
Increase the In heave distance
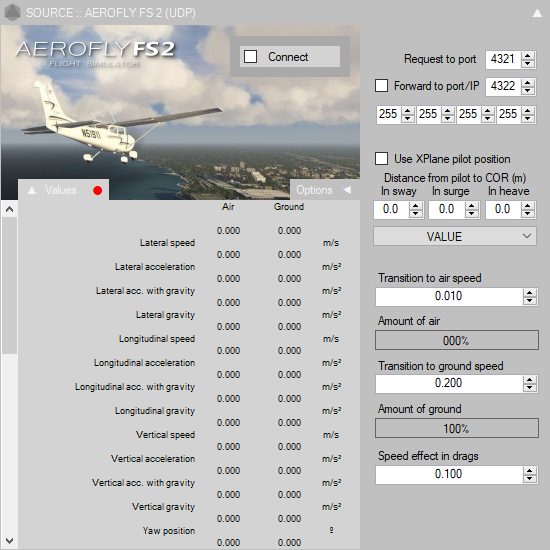(528, 206)
